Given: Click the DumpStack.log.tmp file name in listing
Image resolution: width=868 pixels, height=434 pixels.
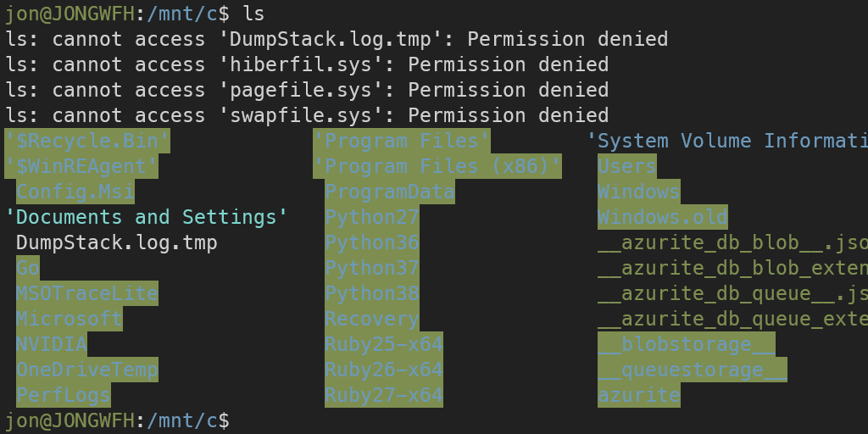Looking at the screenshot, I should click(117, 242).
